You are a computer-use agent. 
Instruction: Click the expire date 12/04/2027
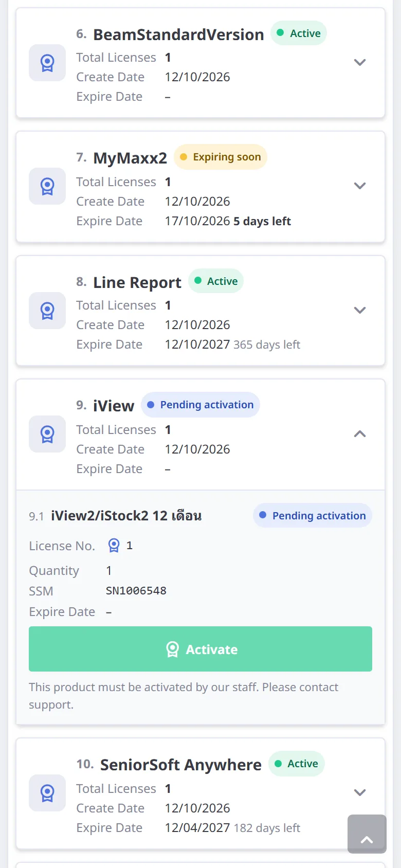[197, 828]
